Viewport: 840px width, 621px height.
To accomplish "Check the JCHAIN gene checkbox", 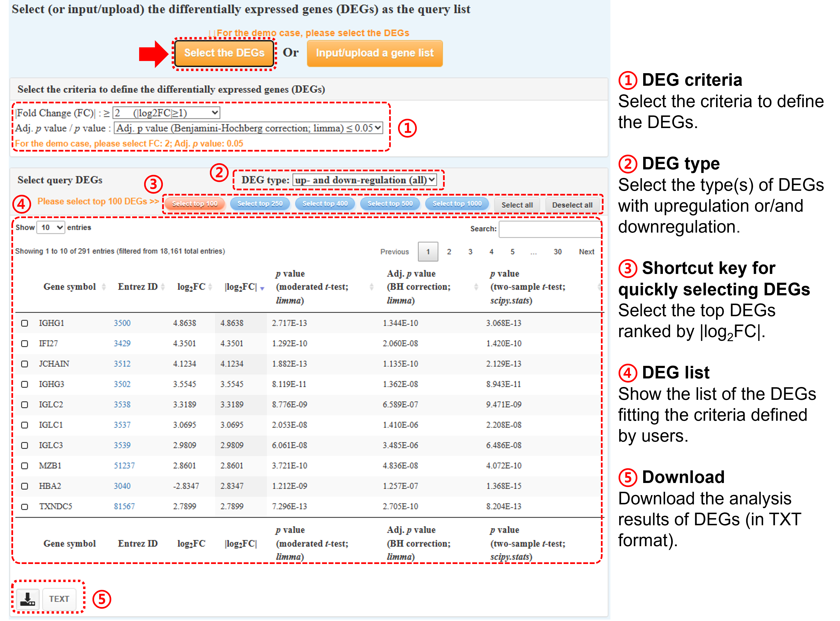I will (24, 364).
